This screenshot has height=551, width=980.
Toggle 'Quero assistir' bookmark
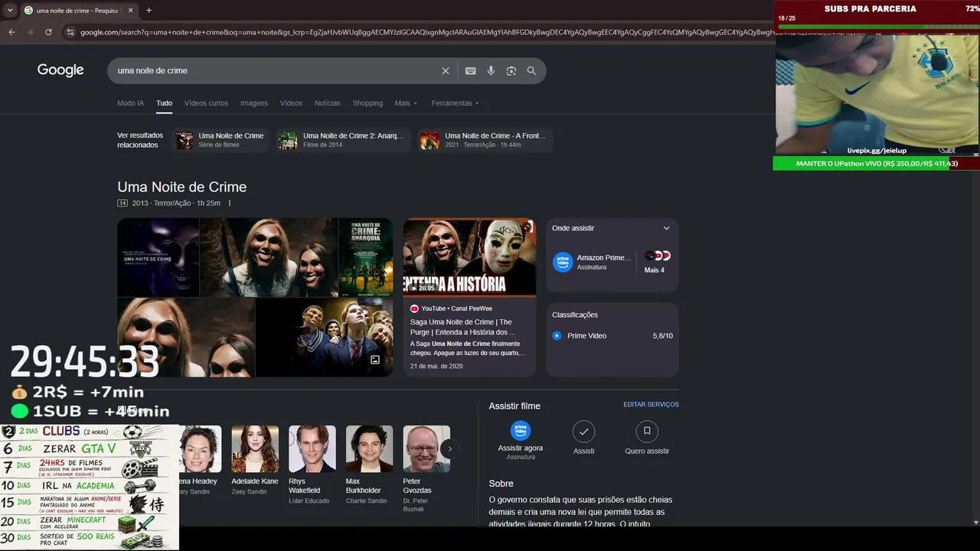click(647, 438)
